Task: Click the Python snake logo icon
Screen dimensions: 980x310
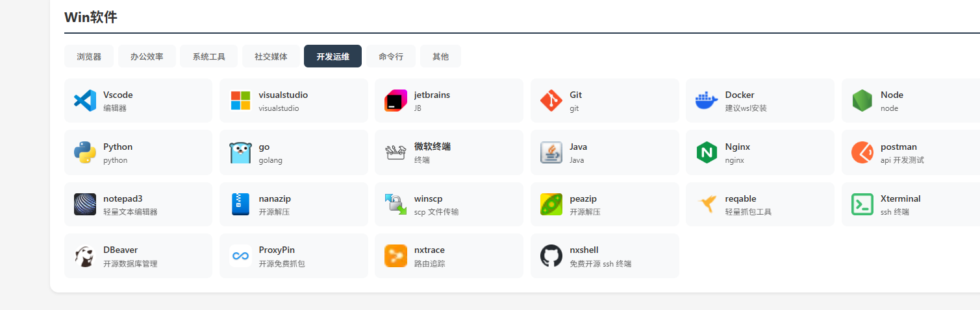Action: (85, 152)
